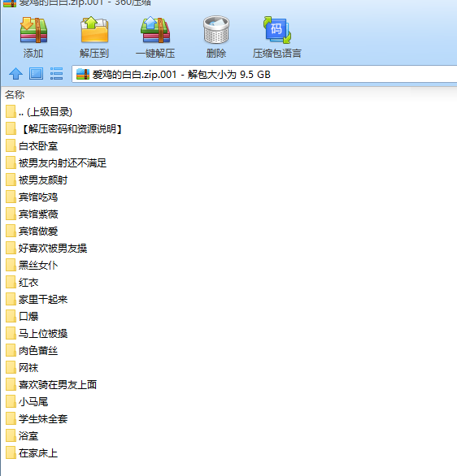This screenshot has width=457, height=476.
Task: Go up one level with the blue arrow
Action: pyautogui.click(x=15, y=74)
